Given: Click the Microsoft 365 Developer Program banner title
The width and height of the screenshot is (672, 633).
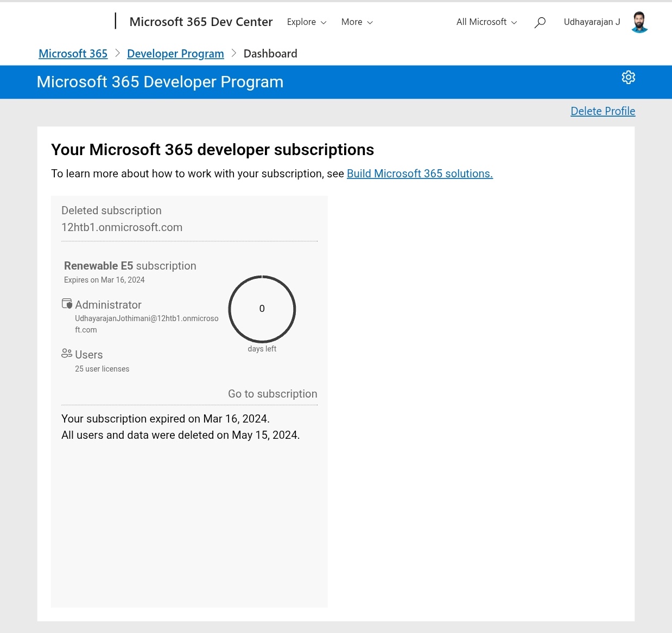Looking at the screenshot, I should pos(160,82).
